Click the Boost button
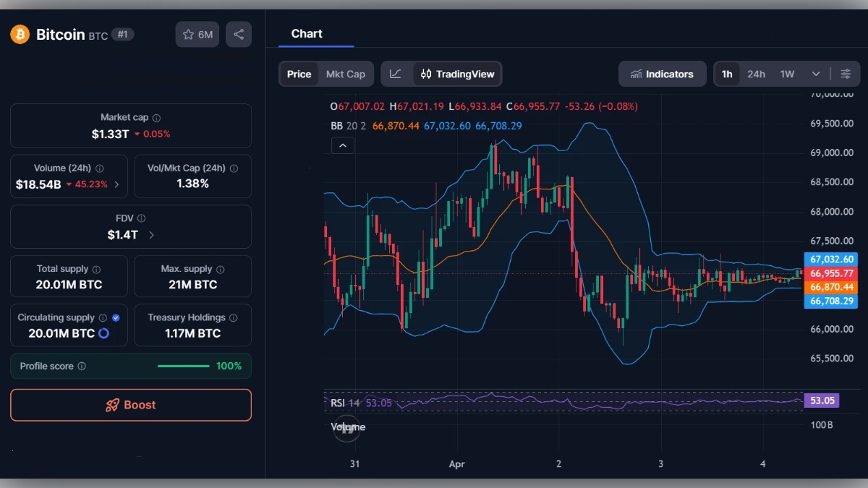868x488 pixels. pos(130,405)
